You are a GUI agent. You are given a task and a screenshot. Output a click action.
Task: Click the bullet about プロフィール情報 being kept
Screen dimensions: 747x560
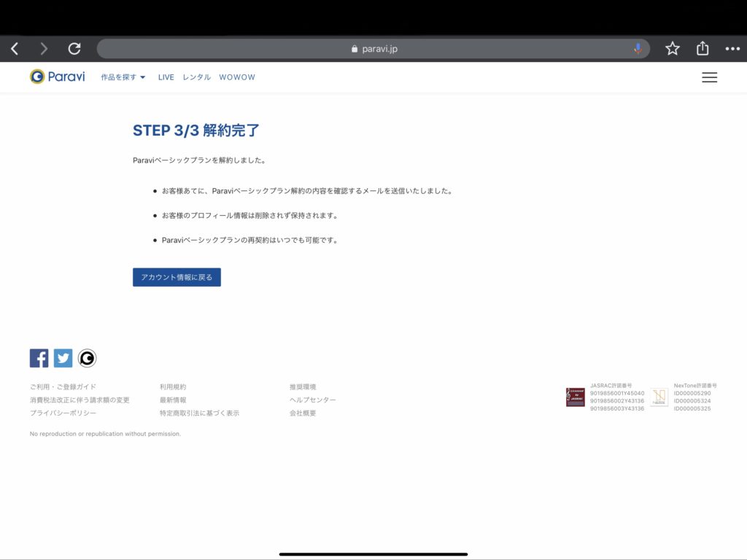point(250,216)
